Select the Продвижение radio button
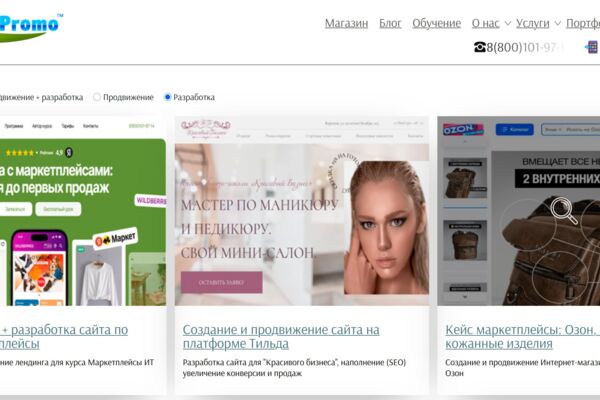Screen dimensions: 600x400 coord(97,97)
